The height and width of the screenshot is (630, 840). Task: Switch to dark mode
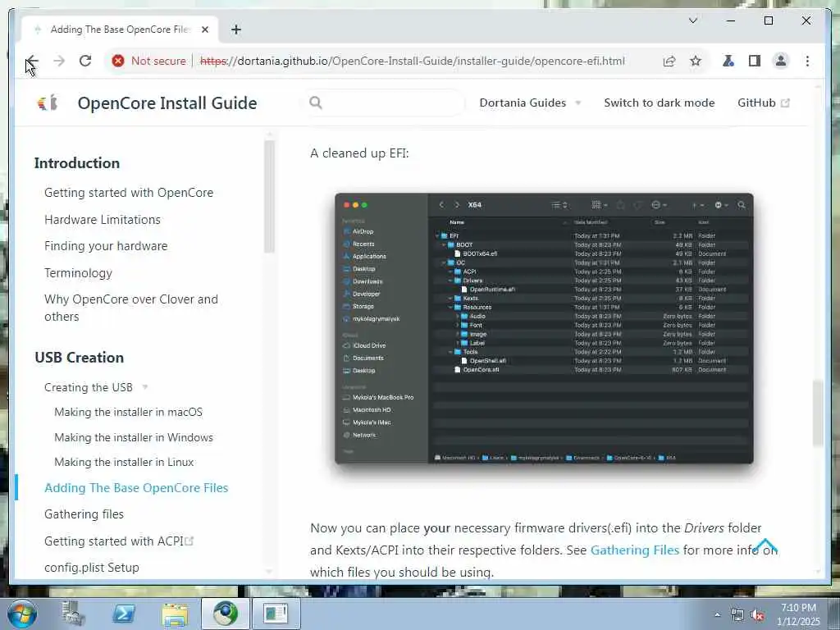(659, 103)
